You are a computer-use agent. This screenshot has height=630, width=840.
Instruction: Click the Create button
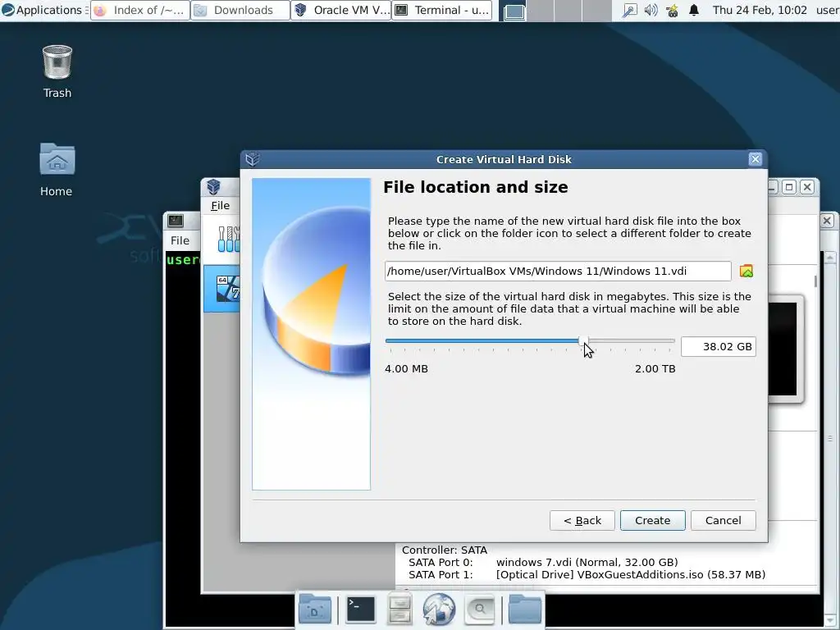click(652, 520)
